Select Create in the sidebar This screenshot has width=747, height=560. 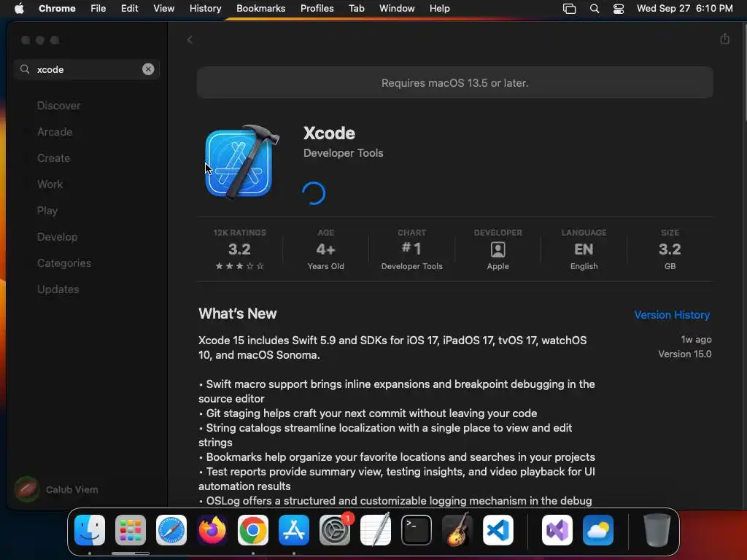(x=53, y=158)
